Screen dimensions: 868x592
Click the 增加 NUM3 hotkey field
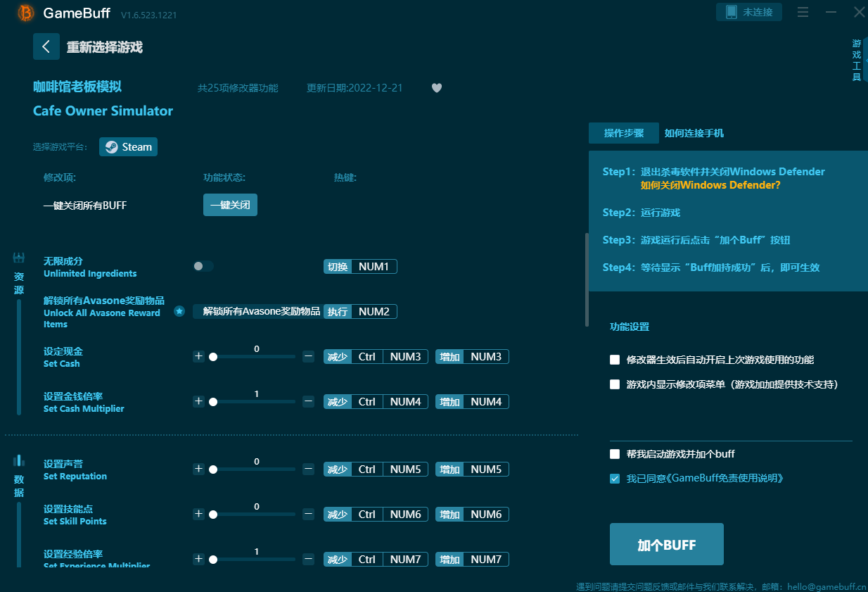pos(472,357)
